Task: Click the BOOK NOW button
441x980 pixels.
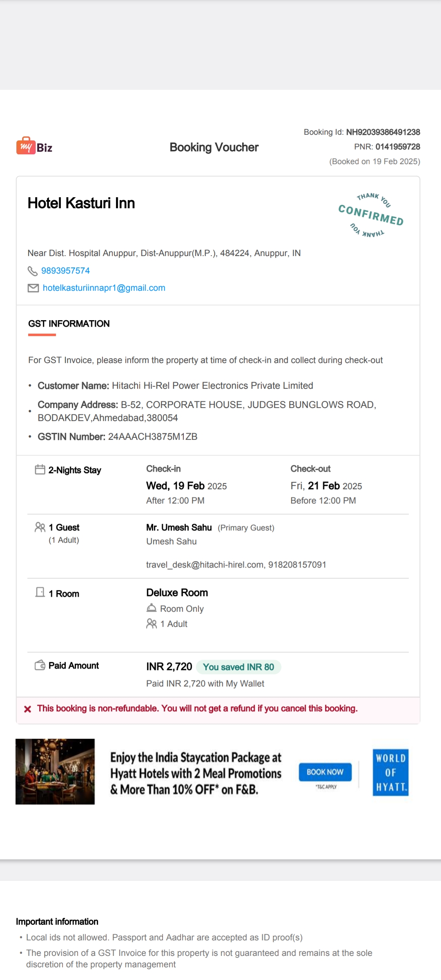Action: [x=325, y=772]
